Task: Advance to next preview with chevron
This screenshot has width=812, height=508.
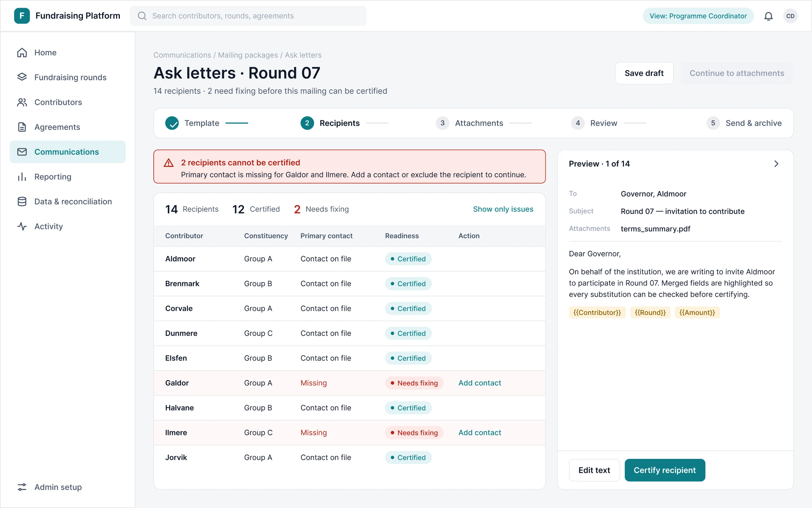Action: pyautogui.click(x=776, y=164)
